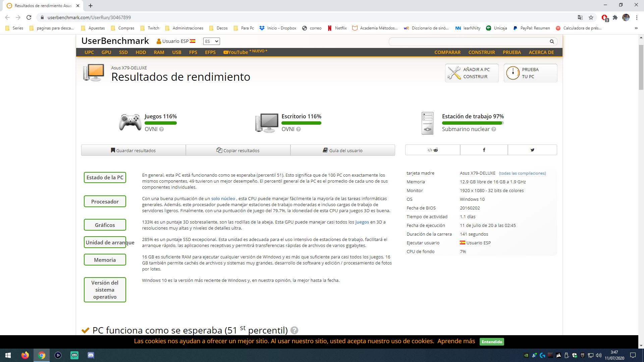The width and height of the screenshot is (644, 362).
Task: Click the Añadir a PC tools icon
Action: coord(454,73)
